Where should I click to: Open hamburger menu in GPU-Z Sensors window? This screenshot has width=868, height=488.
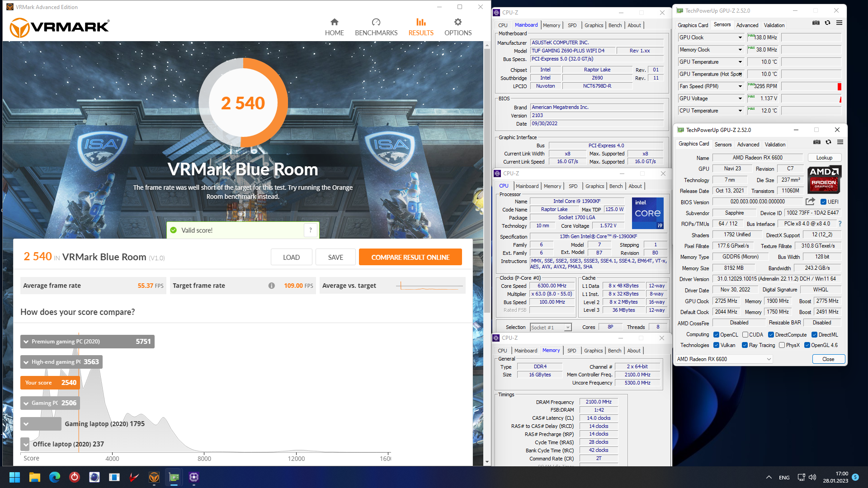(839, 23)
